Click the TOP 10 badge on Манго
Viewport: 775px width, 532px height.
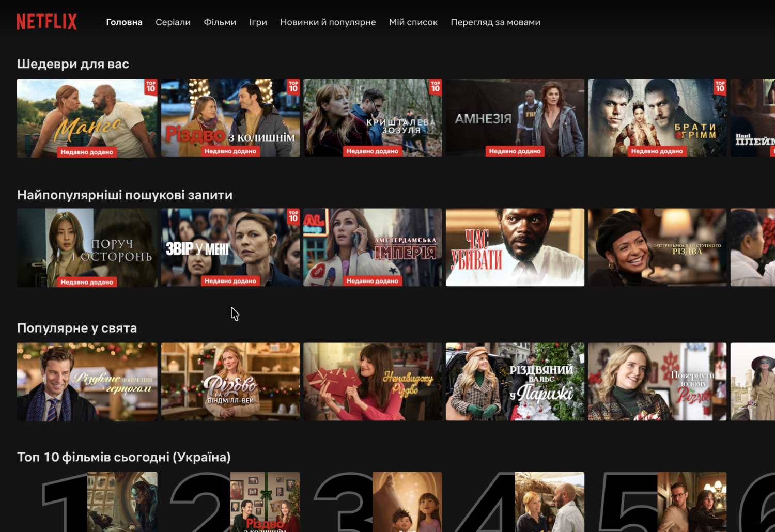151,86
